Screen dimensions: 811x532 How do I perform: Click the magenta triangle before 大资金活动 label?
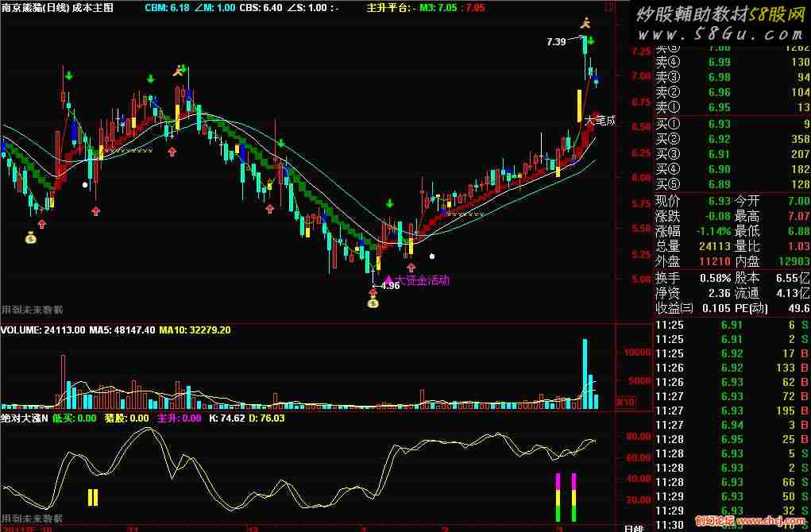388,279
